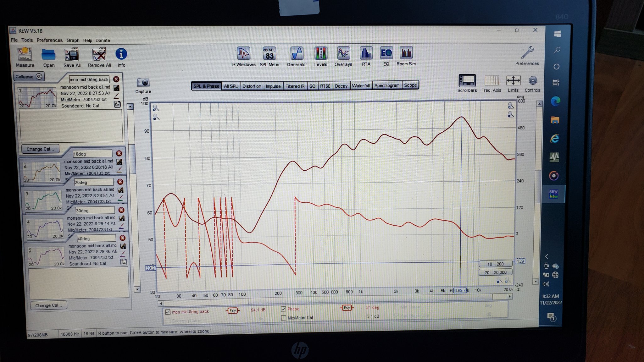
Task: Open the Help menu
Action: click(87, 40)
